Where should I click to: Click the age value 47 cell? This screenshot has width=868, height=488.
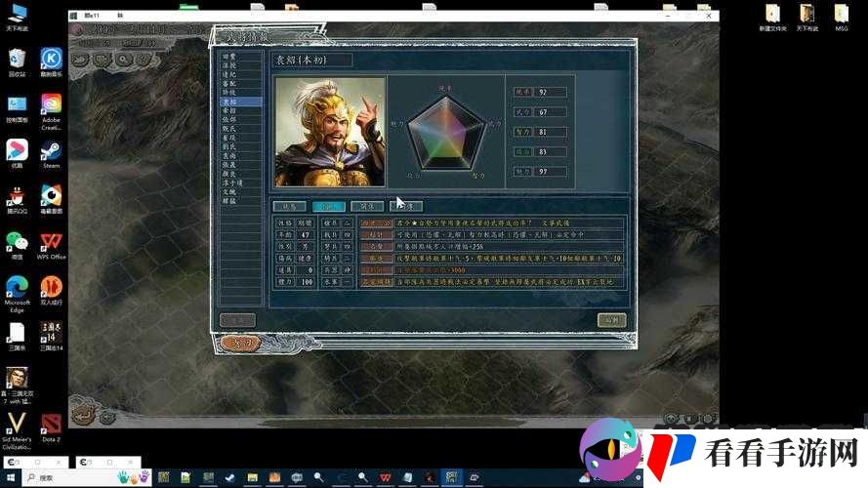pyautogui.click(x=306, y=234)
